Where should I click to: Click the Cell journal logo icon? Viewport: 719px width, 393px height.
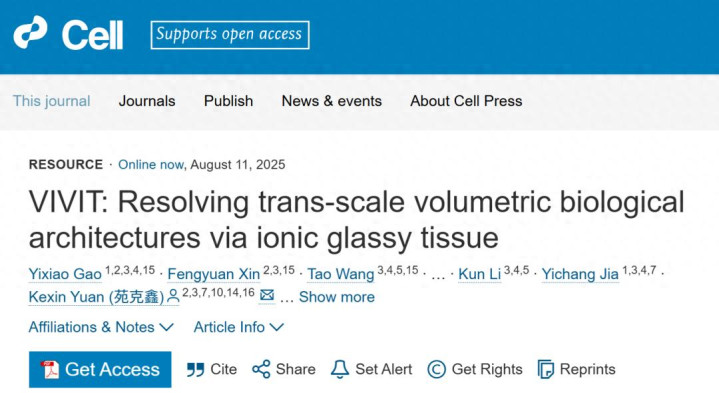[x=30, y=33]
